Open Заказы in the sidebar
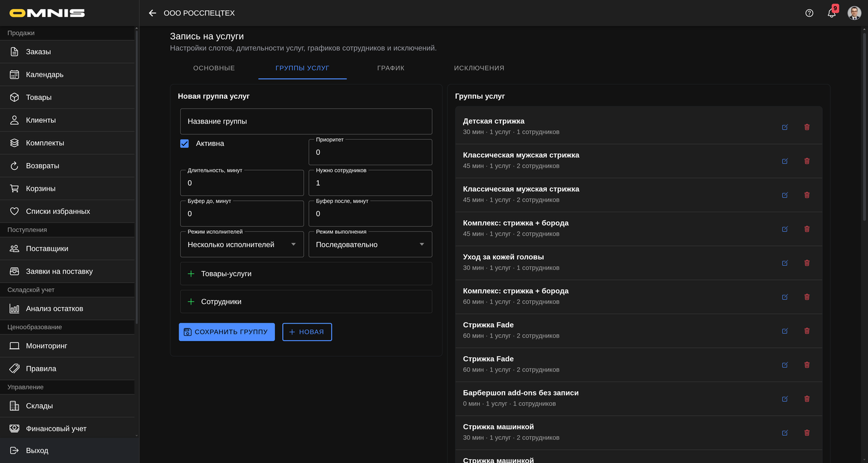This screenshot has width=868, height=463. pos(68,52)
